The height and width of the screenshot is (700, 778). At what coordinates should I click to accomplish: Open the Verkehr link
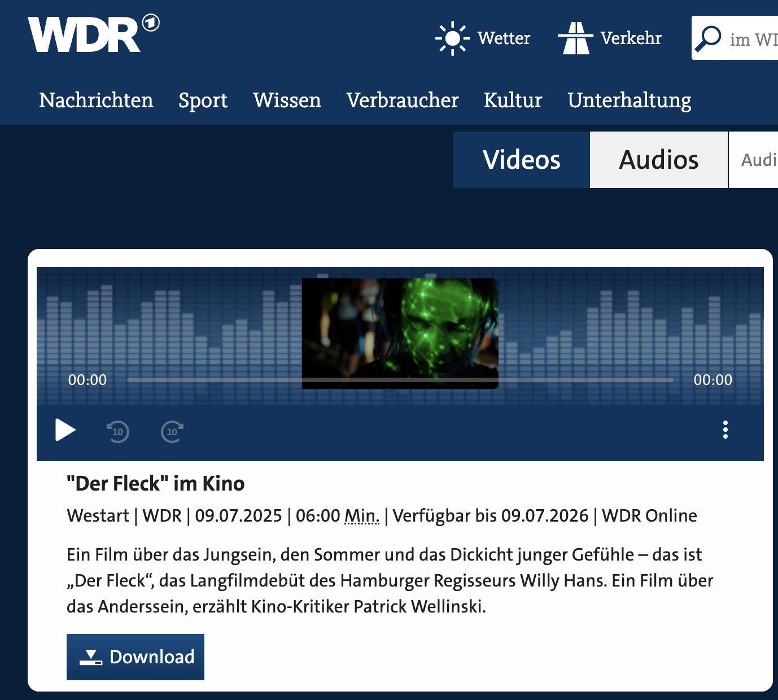coord(631,38)
